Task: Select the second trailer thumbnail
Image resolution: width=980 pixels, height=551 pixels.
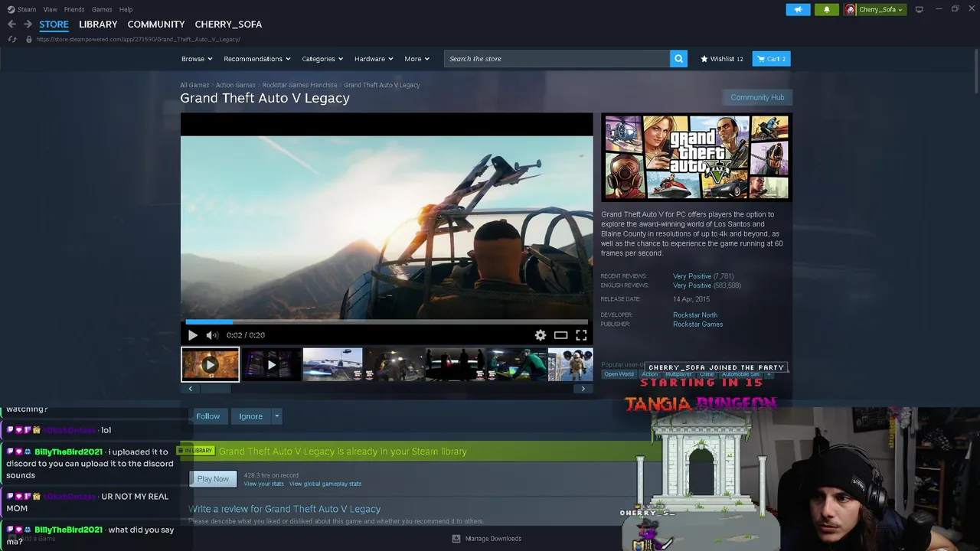Action: [x=271, y=364]
